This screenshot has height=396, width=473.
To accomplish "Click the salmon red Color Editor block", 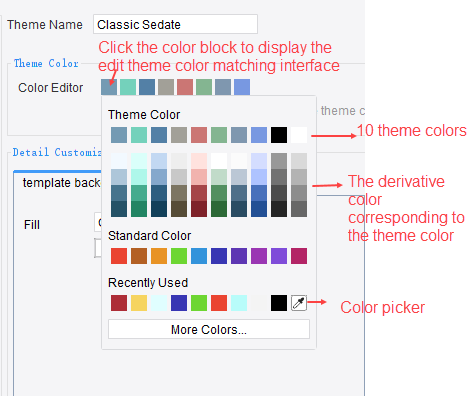I will pyautogui.click(x=185, y=87).
